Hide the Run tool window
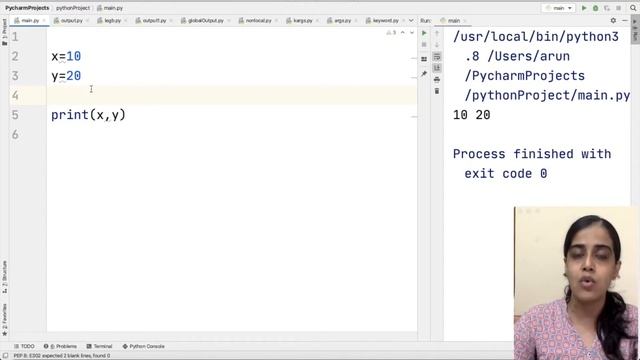640x360 pixels. click(x=624, y=20)
